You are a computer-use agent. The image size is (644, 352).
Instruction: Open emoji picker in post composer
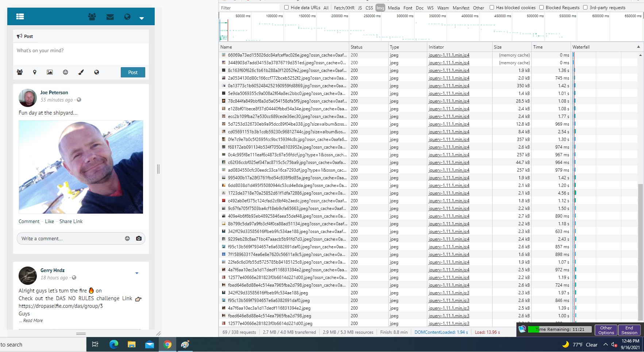click(65, 72)
